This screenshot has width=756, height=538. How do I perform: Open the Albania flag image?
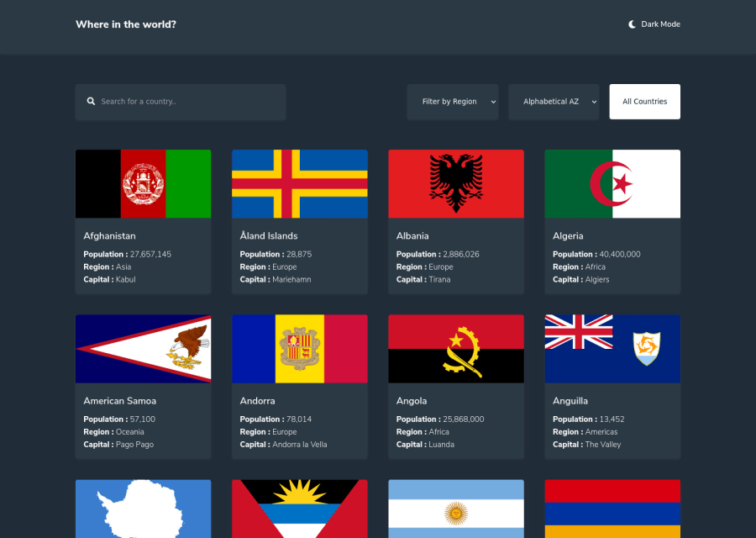456,184
